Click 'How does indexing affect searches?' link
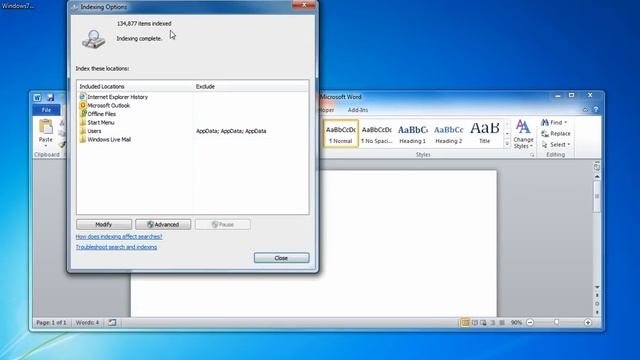 coord(119,237)
